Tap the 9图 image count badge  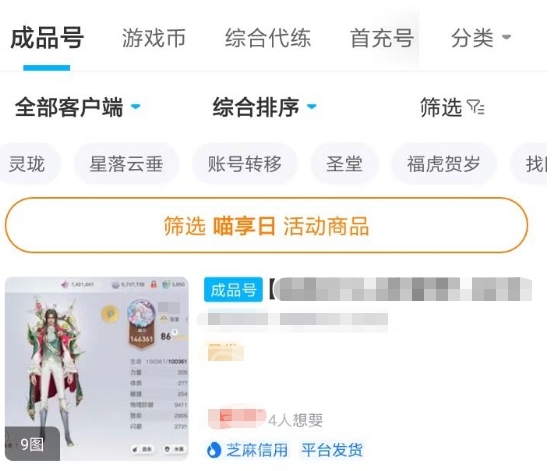(32, 444)
